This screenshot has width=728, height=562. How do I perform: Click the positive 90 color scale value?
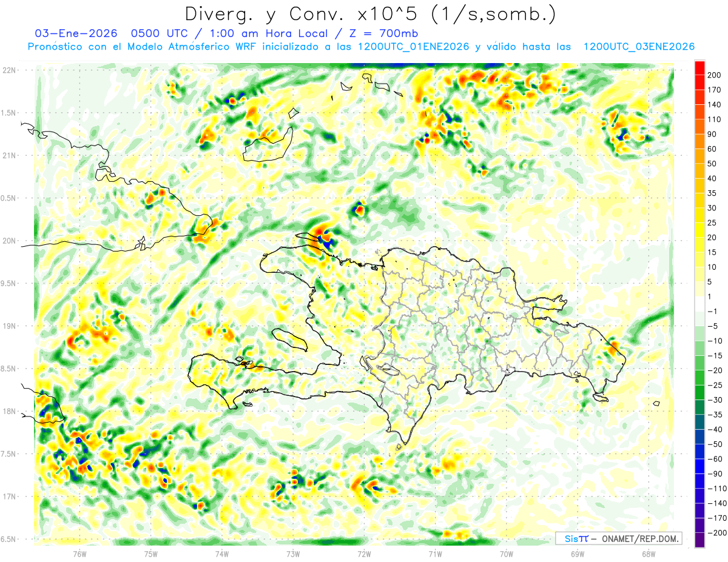(712, 134)
